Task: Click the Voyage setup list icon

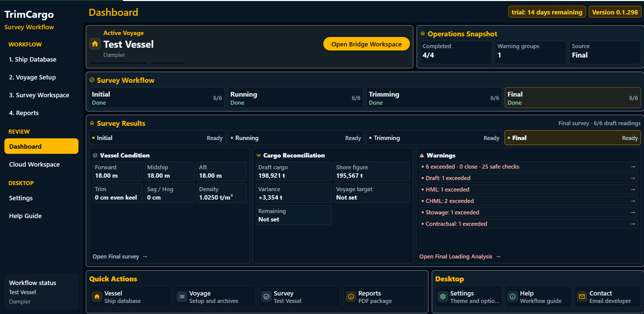Action: pyautogui.click(x=182, y=296)
